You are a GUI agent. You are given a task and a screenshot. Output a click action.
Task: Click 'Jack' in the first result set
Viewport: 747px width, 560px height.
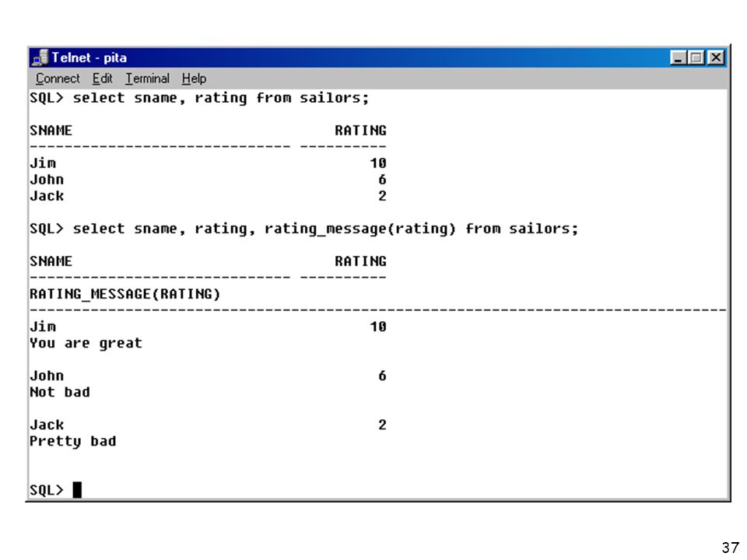coord(47,196)
